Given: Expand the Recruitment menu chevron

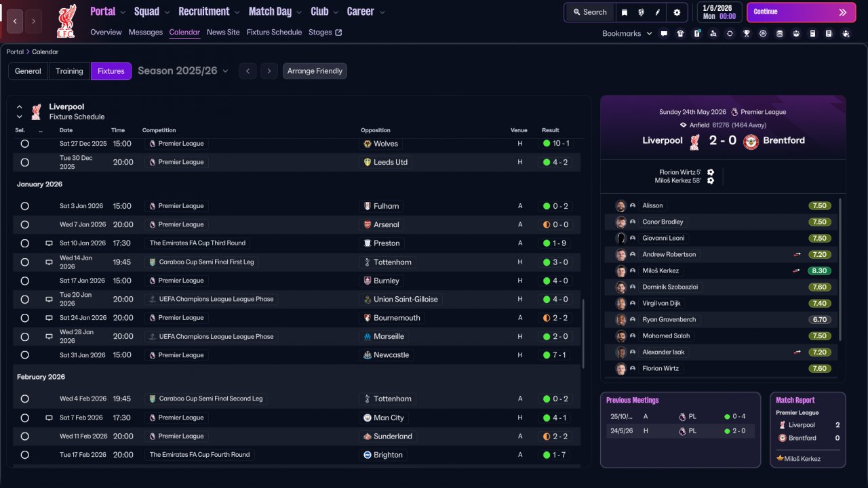Looking at the screenshot, I should click(237, 12).
